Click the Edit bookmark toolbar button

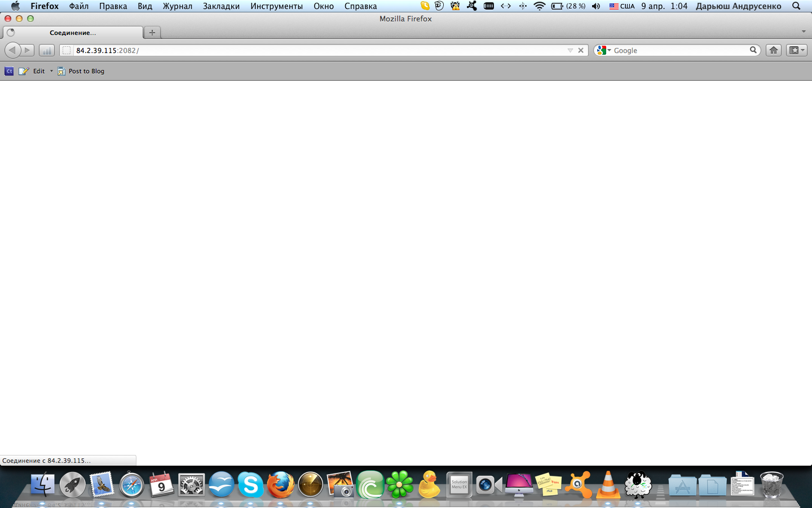[32, 71]
